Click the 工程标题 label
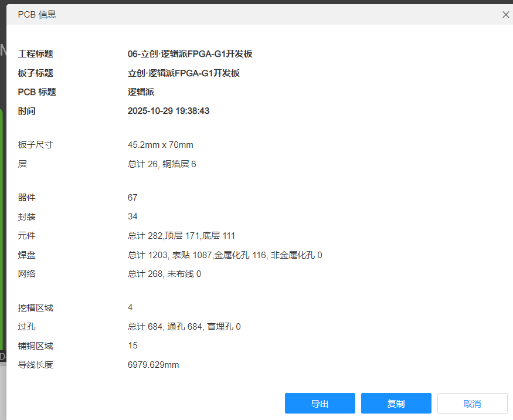 pos(35,54)
